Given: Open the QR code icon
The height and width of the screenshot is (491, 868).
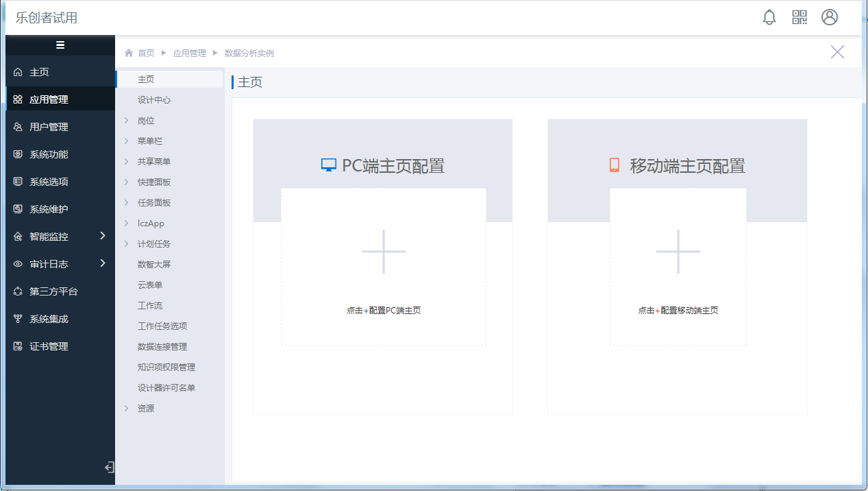Looking at the screenshot, I should pyautogui.click(x=799, y=17).
